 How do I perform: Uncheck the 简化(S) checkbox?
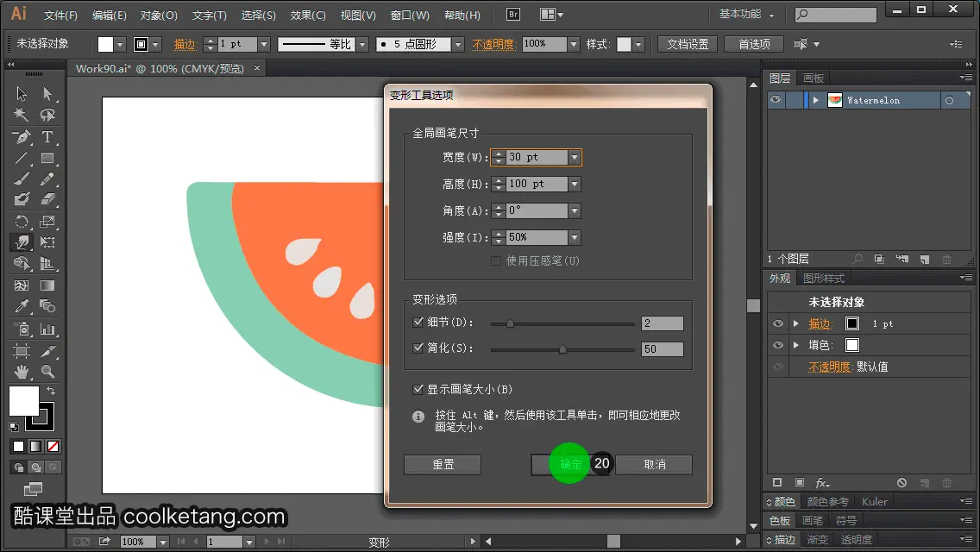point(418,348)
